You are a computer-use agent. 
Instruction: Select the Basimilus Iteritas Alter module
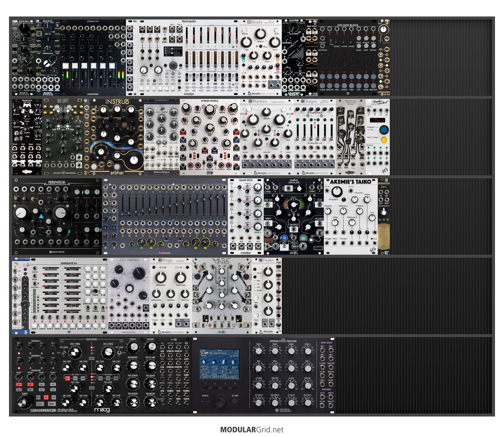(351, 137)
